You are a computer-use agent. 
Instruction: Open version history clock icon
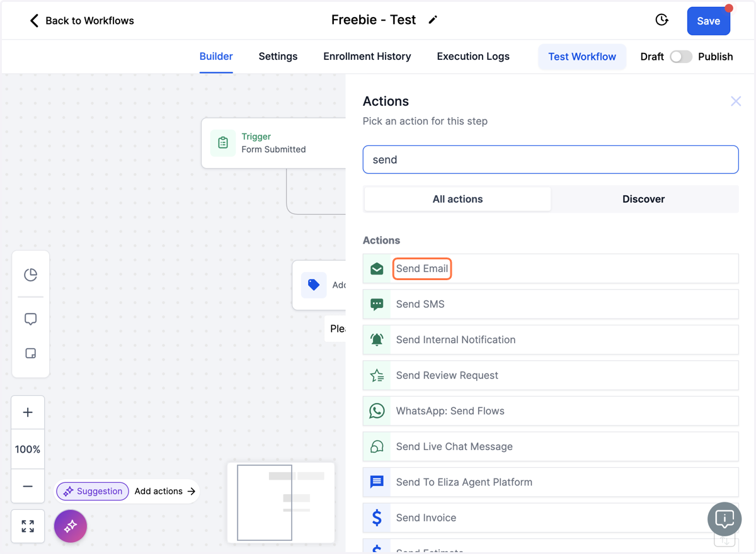[661, 20]
